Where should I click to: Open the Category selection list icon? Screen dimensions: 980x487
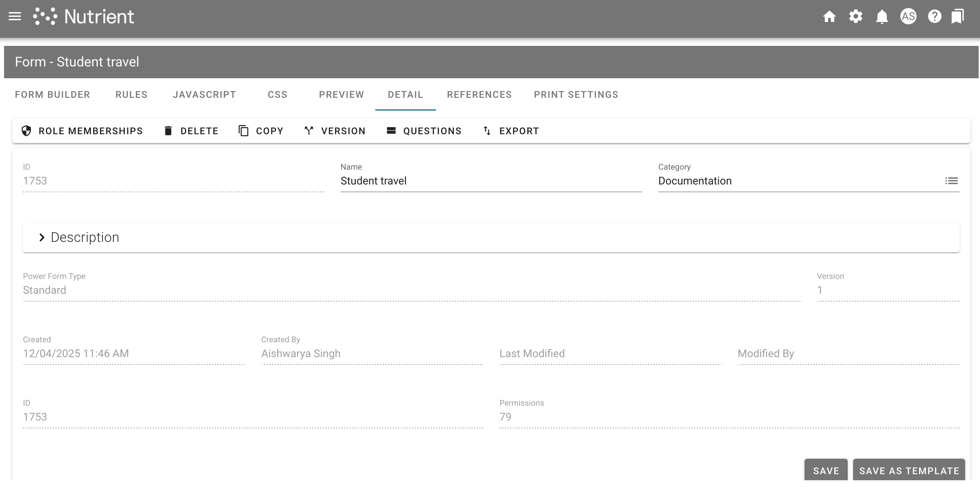point(952,181)
